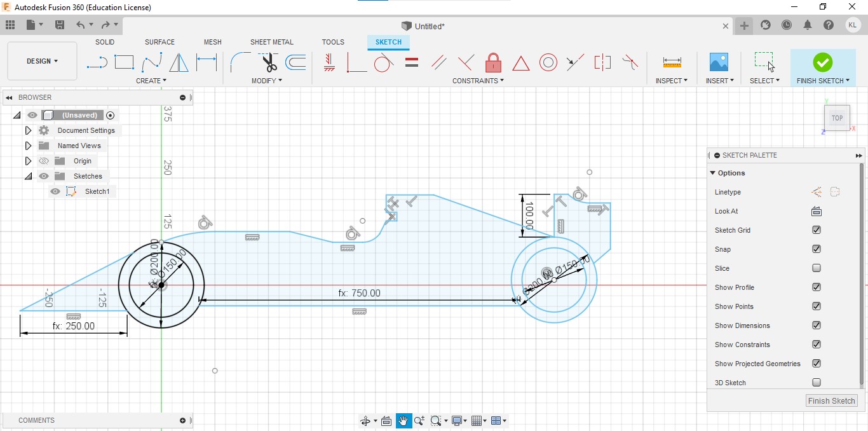Collapse the Options section in Sketch Palette
The height and width of the screenshot is (431, 868).
pyautogui.click(x=713, y=173)
